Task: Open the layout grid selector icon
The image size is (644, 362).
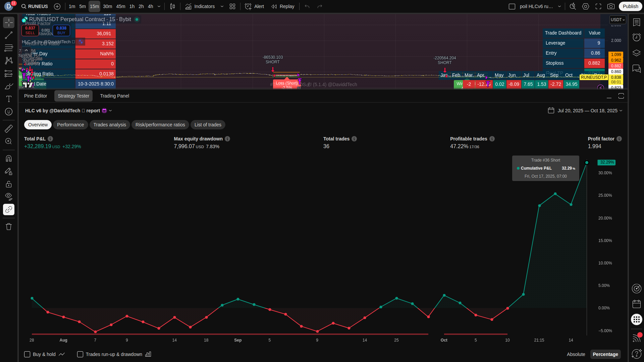Action: [x=232, y=6]
